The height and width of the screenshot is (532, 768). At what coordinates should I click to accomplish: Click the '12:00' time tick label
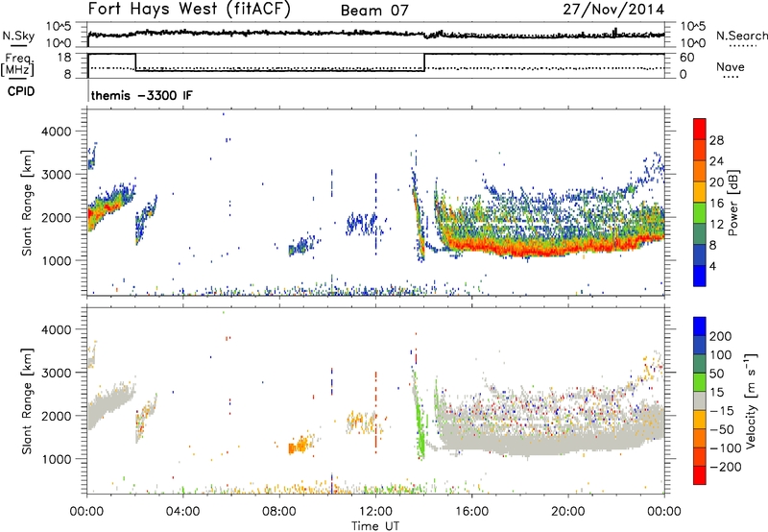(375, 512)
